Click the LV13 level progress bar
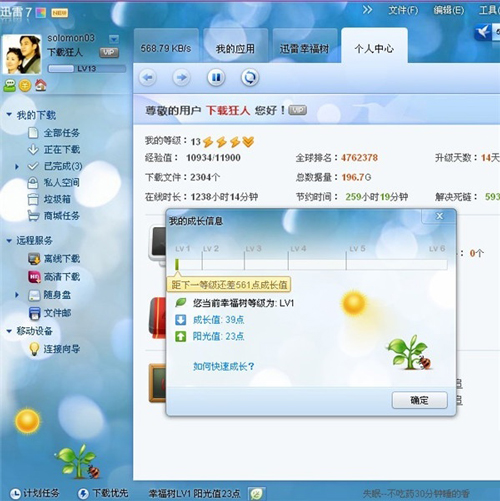This screenshot has width=500, height=501. point(87,69)
